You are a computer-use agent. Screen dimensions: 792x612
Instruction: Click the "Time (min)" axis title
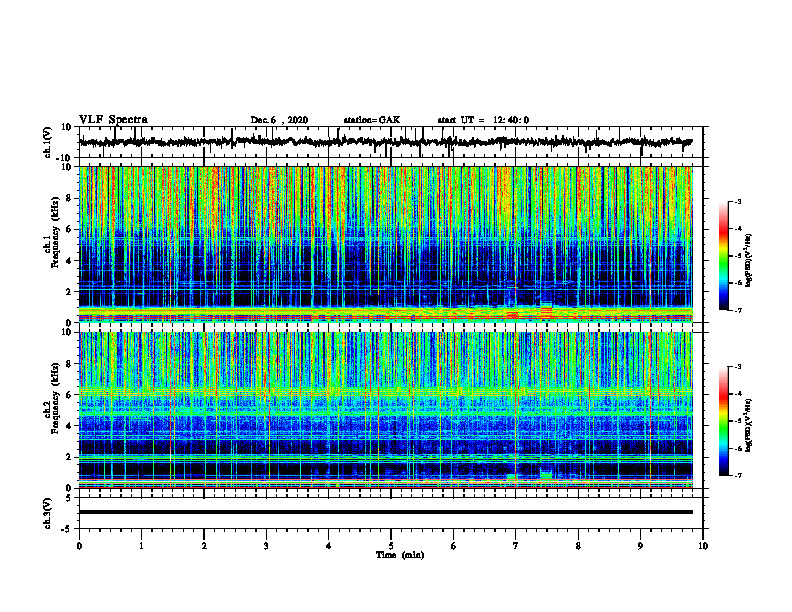[x=400, y=555]
